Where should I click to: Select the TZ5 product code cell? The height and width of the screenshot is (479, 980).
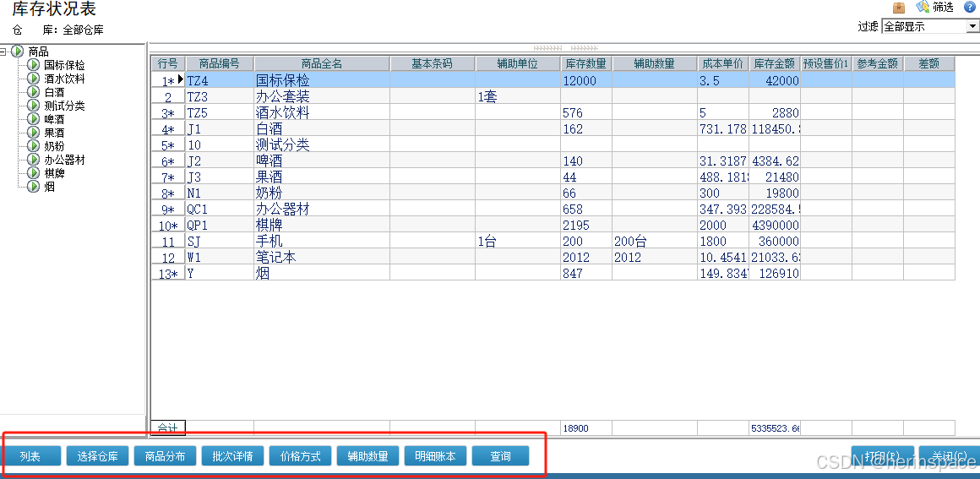pos(220,112)
